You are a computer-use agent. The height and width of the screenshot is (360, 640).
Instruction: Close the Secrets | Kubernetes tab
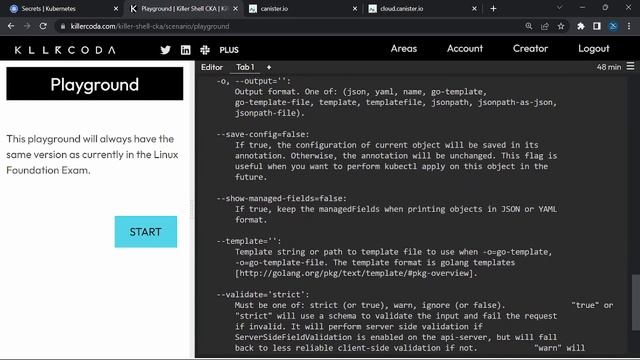pyautogui.click(x=116, y=8)
